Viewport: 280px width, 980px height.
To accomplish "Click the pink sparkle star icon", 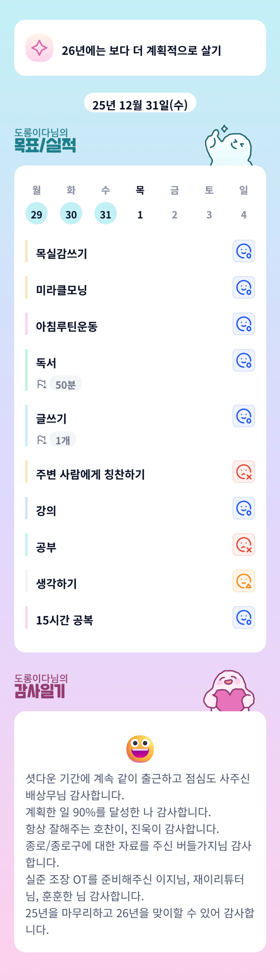I will click(39, 48).
